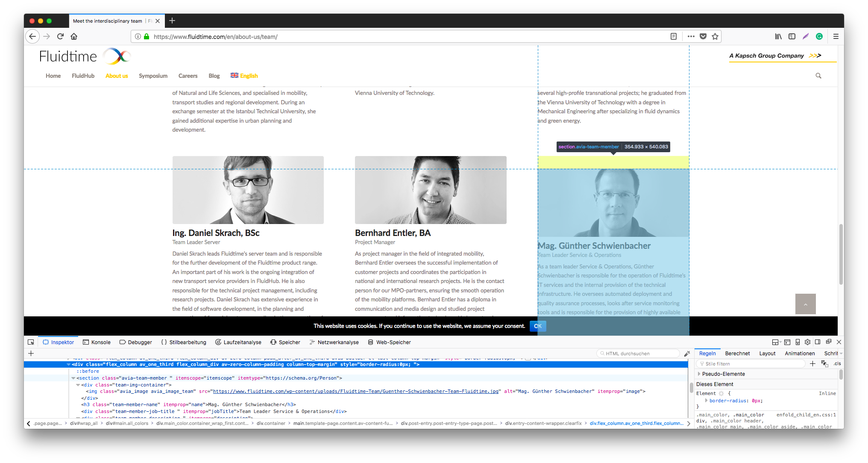Viewport: 868px width, 463px height.
Task: Click the scroll-to-top button on page
Action: (x=805, y=304)
